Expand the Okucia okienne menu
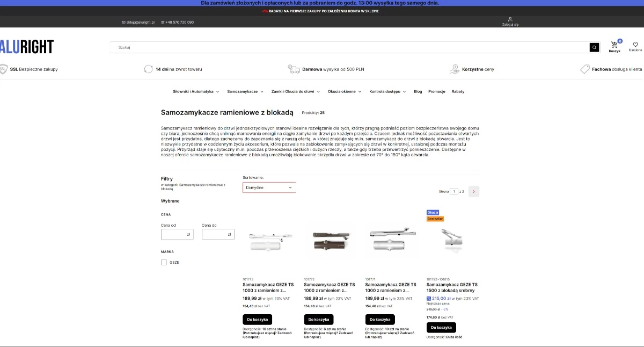 pos(345,91)
